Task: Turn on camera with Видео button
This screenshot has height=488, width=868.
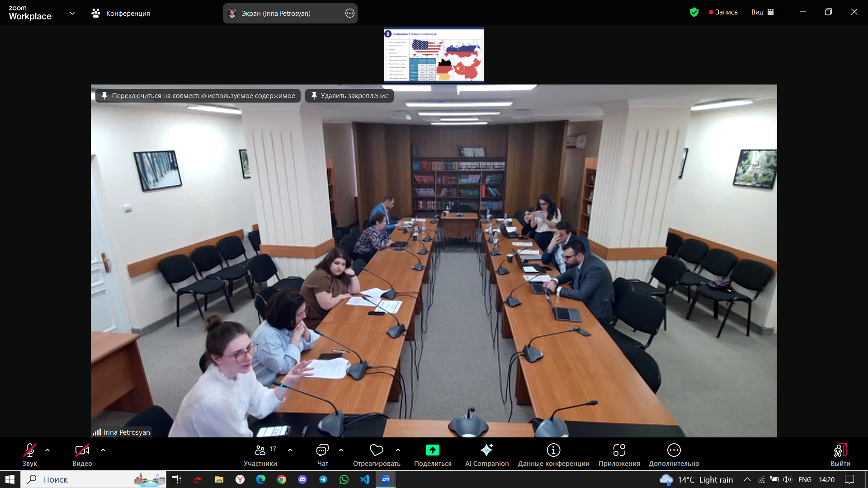Action: pyautogui.click(x=82, y=454)
